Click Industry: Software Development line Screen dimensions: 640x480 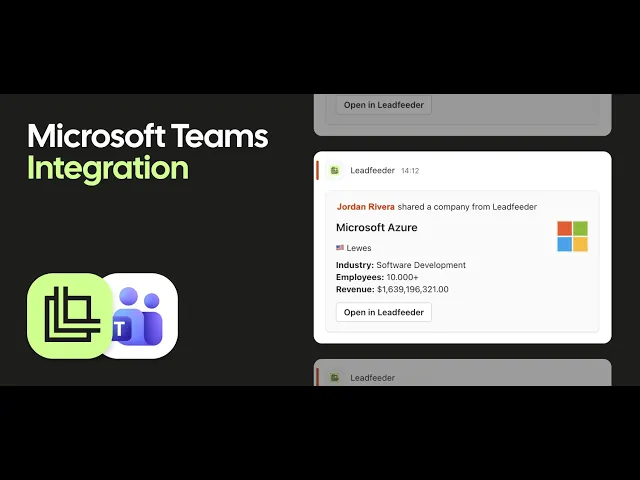click(400, 265)
